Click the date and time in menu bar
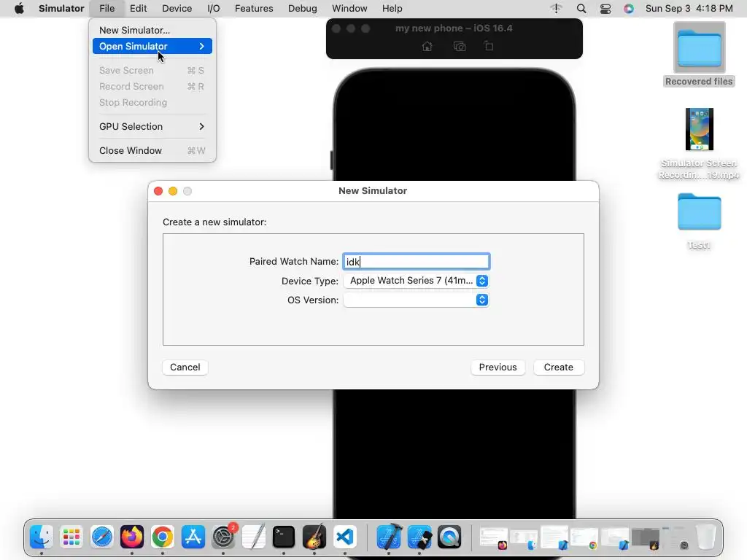747x560 pixels. point(689,8)
